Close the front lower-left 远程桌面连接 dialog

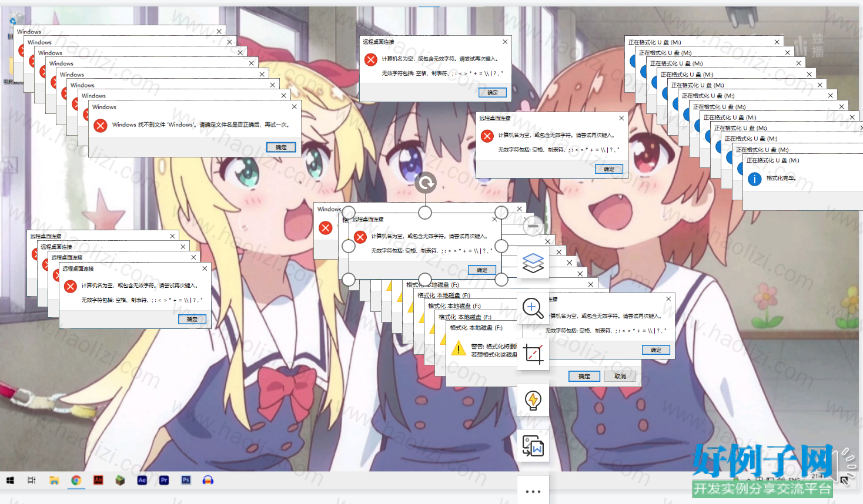point(205,268)
